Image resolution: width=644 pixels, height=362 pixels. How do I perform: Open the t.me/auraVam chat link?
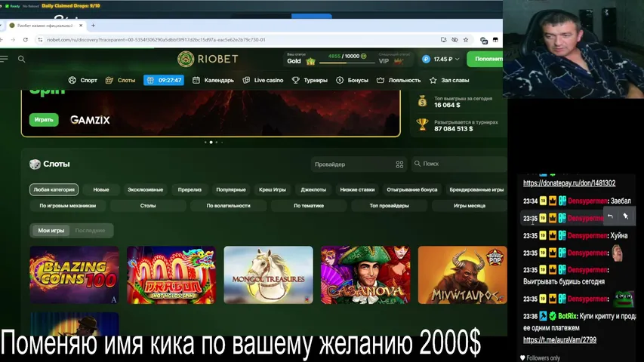click(x=559, y=340)
